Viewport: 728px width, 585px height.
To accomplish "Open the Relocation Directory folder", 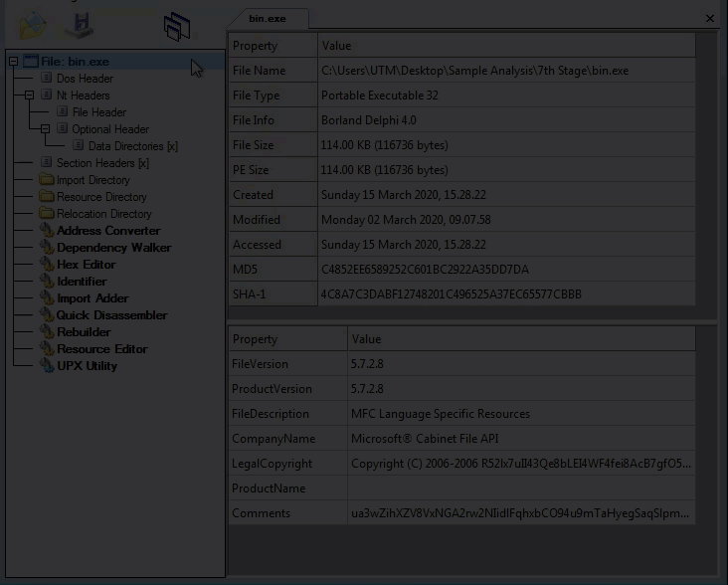I will [104, 214].
